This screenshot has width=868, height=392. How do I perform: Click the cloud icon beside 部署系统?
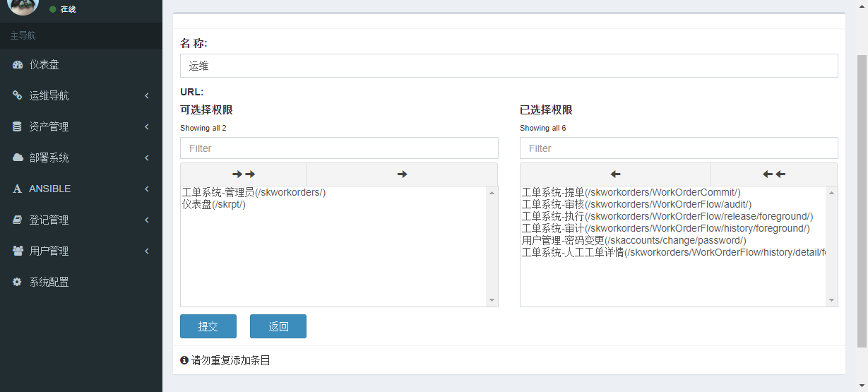click(x=18, y=158)
